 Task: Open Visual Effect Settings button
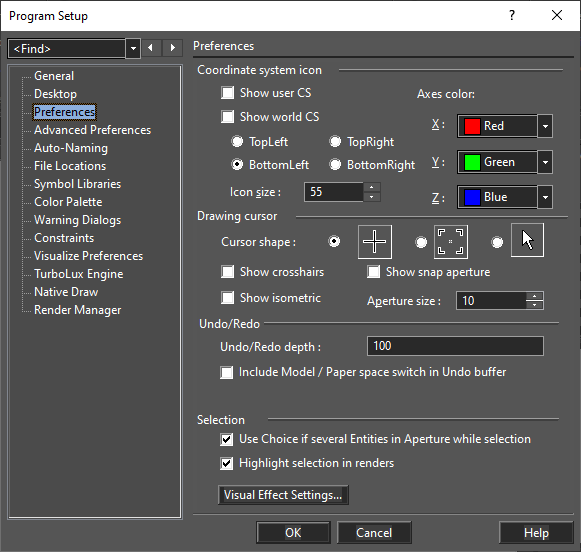pyautogui.click(x=283, y=495)
